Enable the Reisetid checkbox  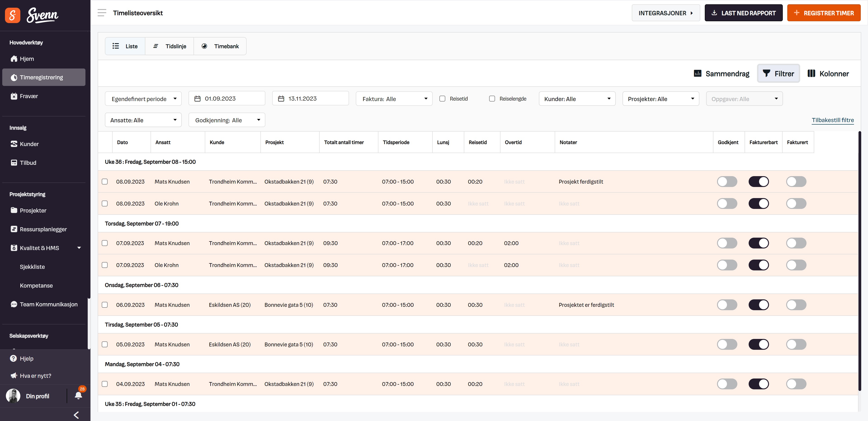click(x=442, y=98)
